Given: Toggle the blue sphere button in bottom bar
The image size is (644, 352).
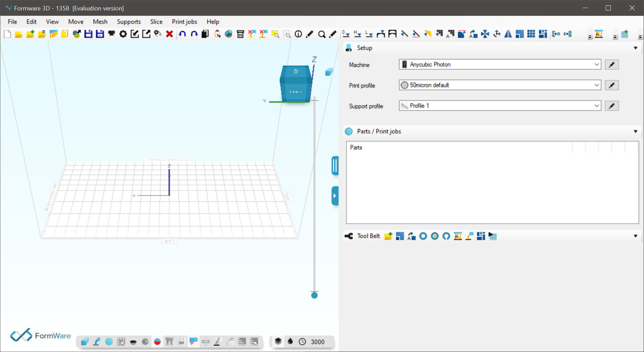Looking at the screenshot, I should (109, 342).
